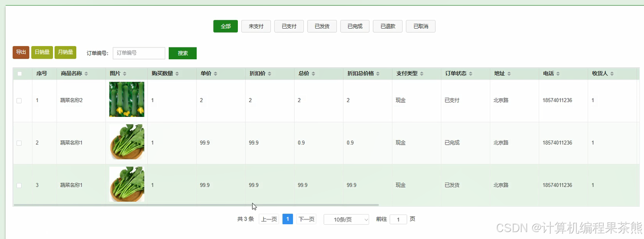Sort by 折扣总价格 column arrows
The height and width of the screenshot is (239, 644).
(x=378, y=74)
